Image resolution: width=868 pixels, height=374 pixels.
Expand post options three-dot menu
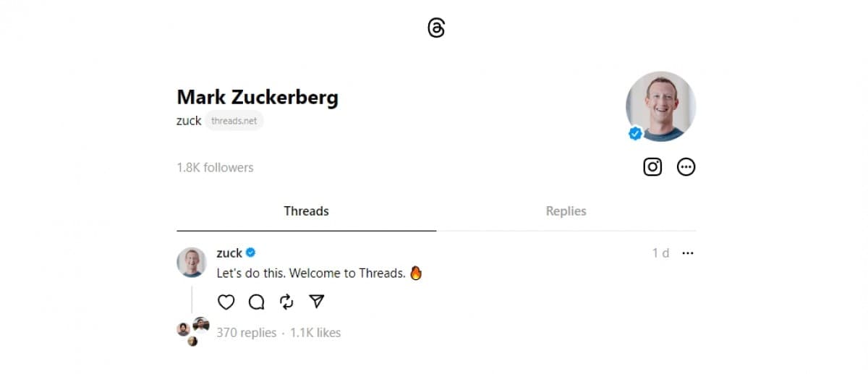688,253
